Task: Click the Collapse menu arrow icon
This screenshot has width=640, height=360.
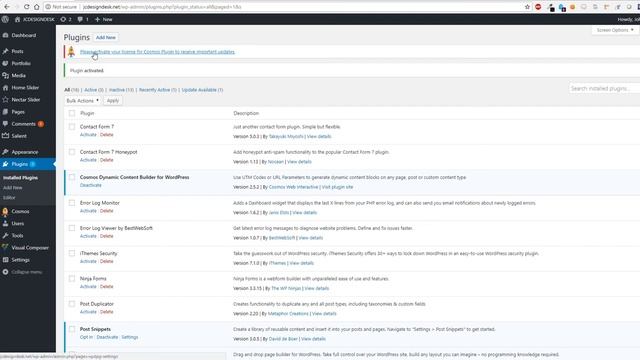Action: point(5,272)
